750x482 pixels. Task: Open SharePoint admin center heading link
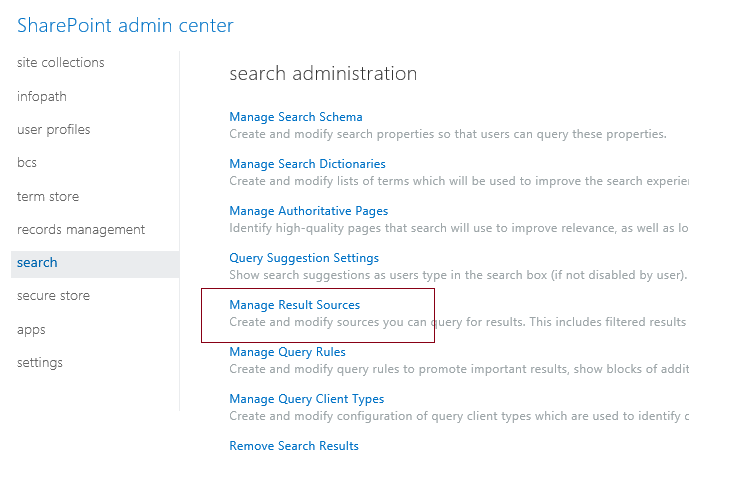point(125,25)
